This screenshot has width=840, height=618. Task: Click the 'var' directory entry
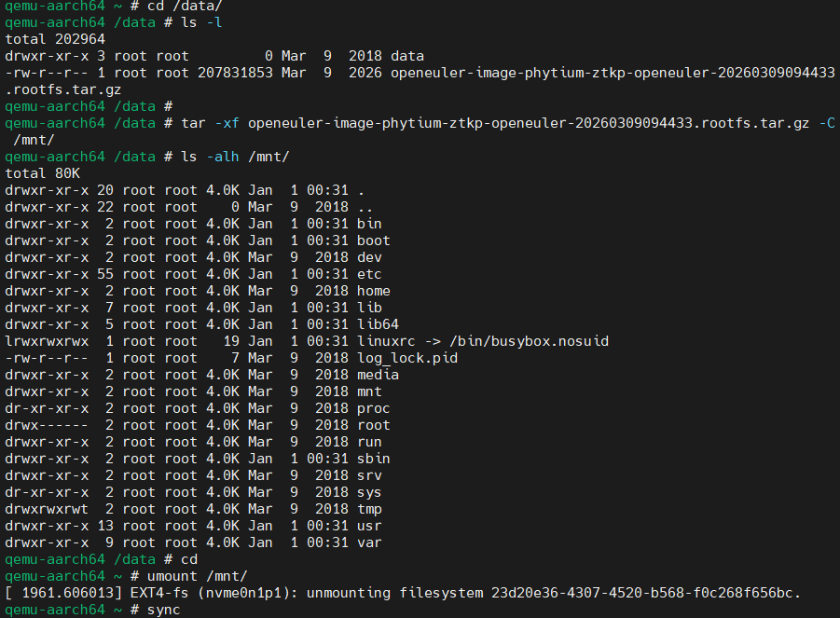pos(369,542)
